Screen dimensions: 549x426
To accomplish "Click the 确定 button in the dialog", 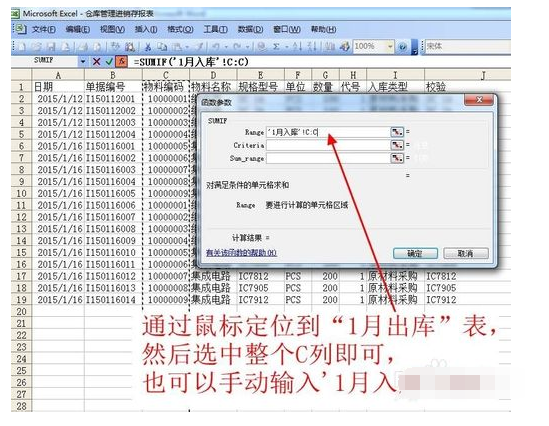I will pyautogui.click(x=415, y=253).
